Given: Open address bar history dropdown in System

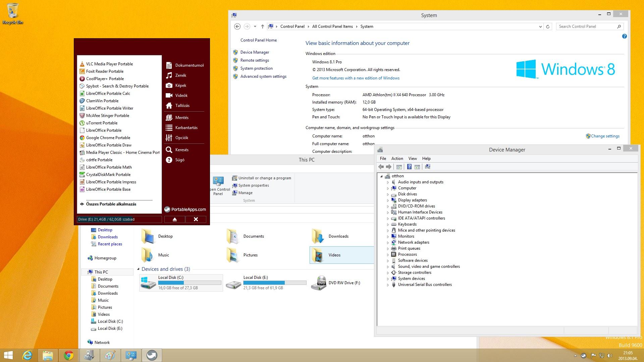Looking at the screenshot, I should click(540, 26).
